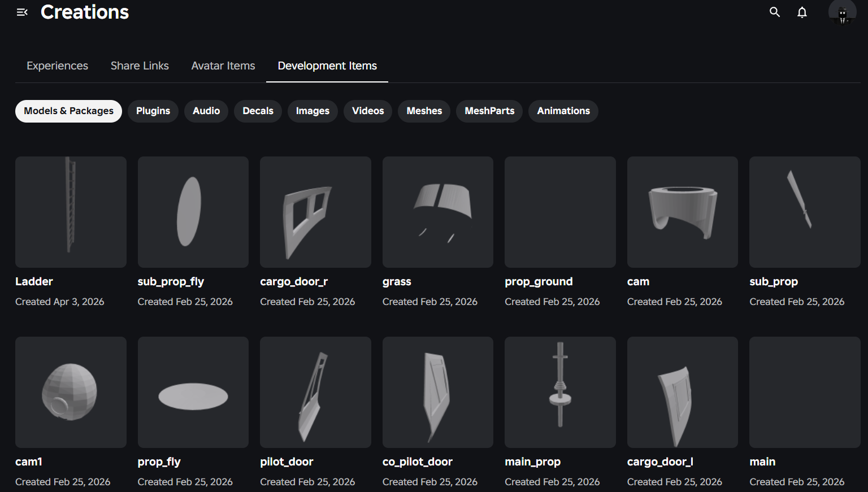This screenshot has height=492, width=868.
Task: Click the Creations page title
Action: [85, 12]
